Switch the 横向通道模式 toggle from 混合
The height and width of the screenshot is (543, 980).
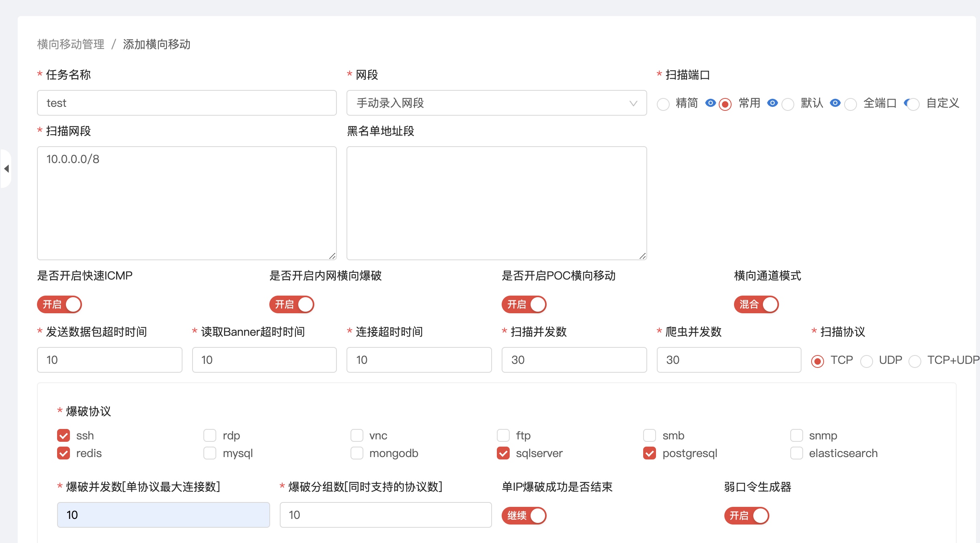pos(756,304)
